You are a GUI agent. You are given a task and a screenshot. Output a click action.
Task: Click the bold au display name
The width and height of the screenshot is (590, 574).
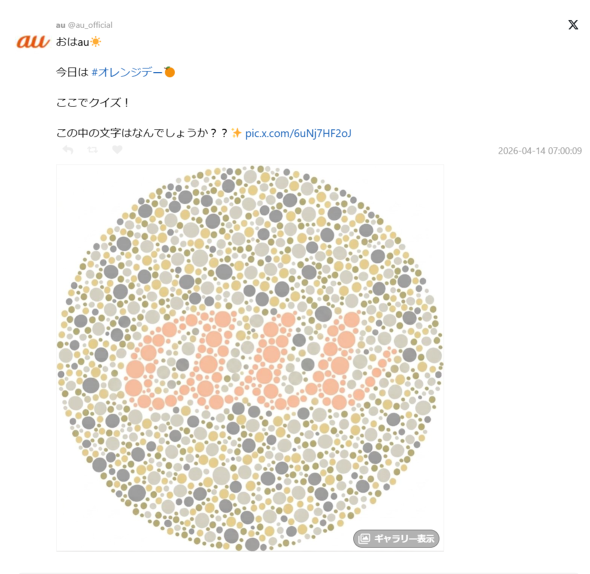tap(60, 25)
